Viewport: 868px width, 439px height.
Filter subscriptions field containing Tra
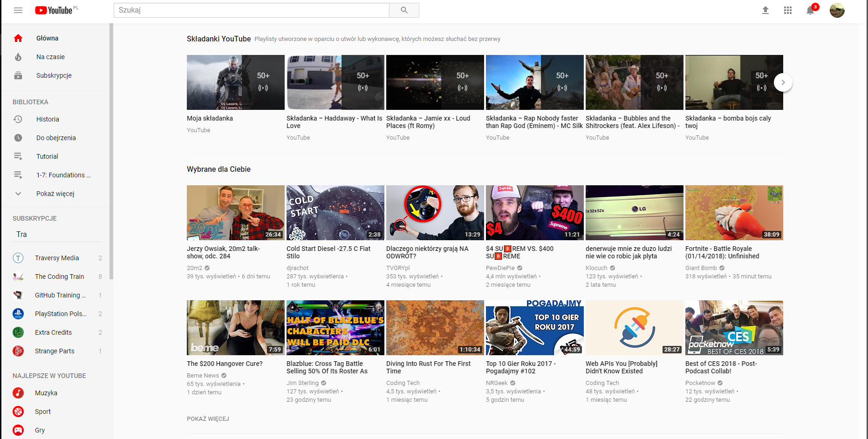tap(57, 235)
